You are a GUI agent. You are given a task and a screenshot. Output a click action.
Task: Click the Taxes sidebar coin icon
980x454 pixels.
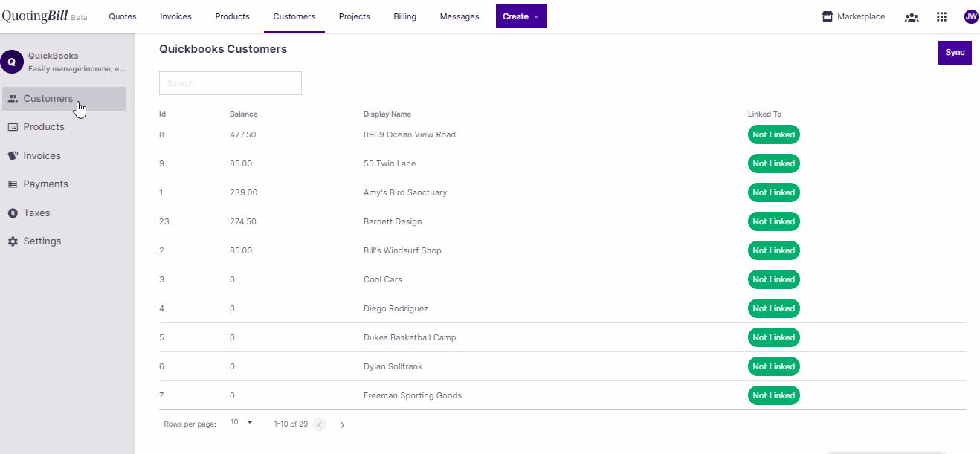[x=13, y=213]
